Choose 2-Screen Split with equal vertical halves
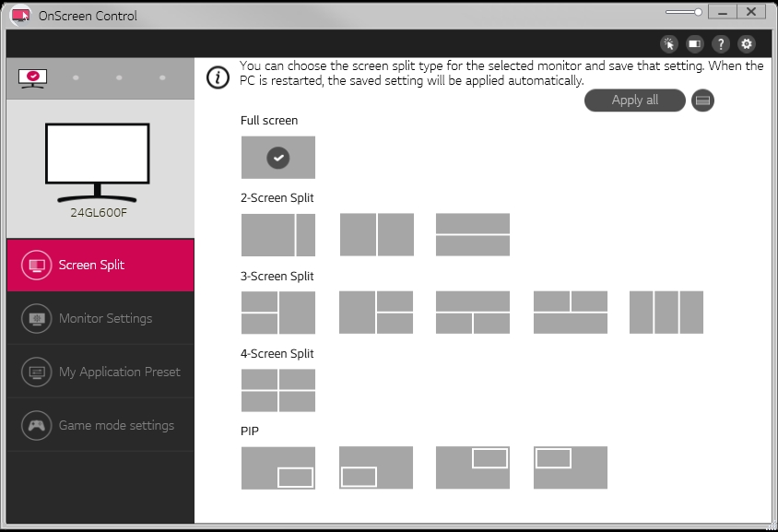The height and width of the screenshot is (532, 778). [x=377, y=235]
